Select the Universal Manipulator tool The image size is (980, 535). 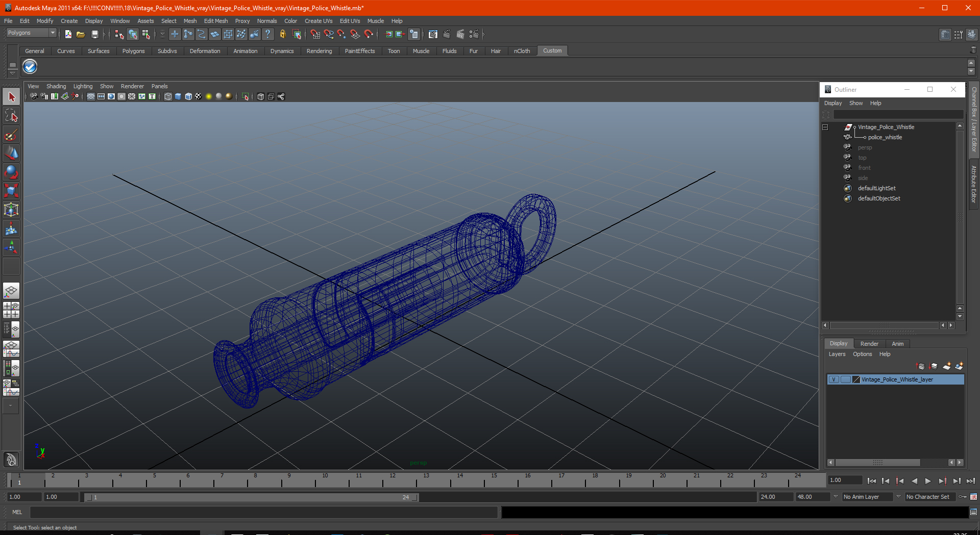[x=11, y=210]
